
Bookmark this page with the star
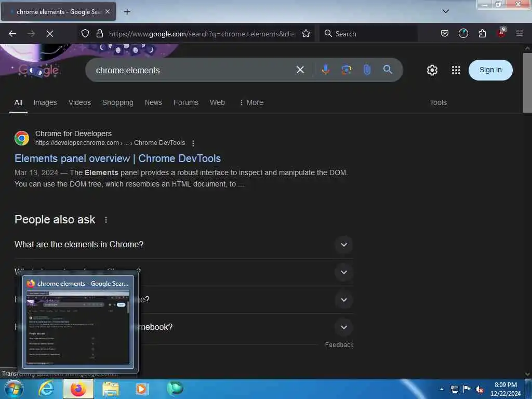coord(306,33)
